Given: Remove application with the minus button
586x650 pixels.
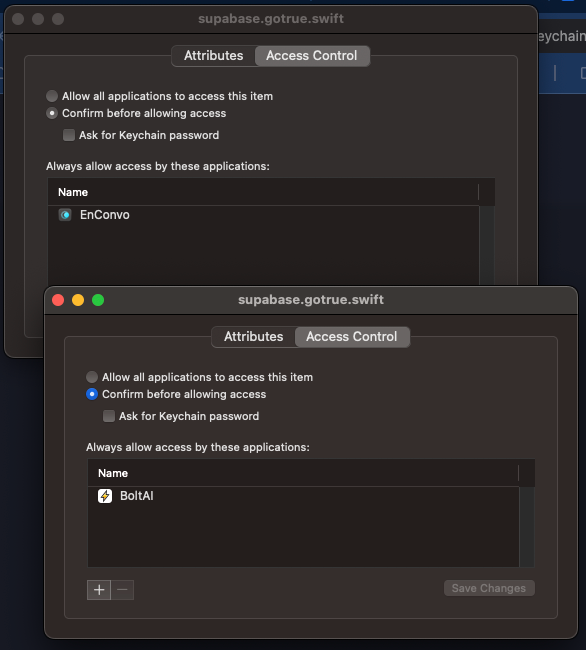Looking at the screenshot, I should pos(122,590).
